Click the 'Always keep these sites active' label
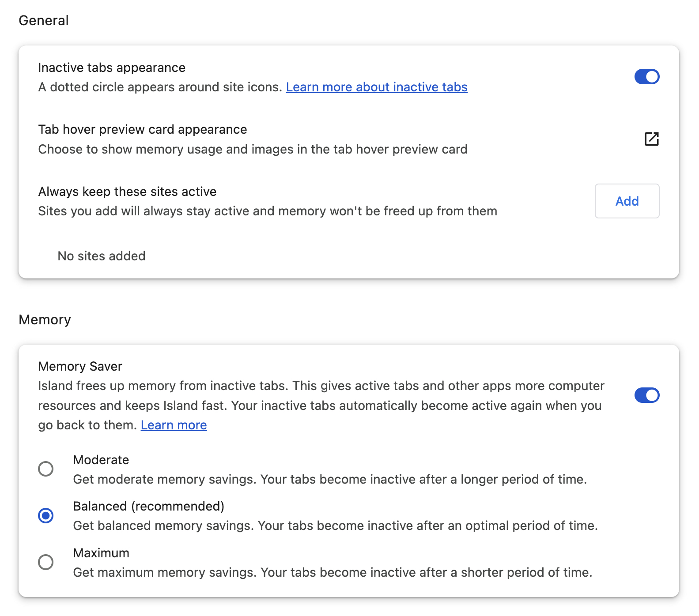 (x=127, y=192)
